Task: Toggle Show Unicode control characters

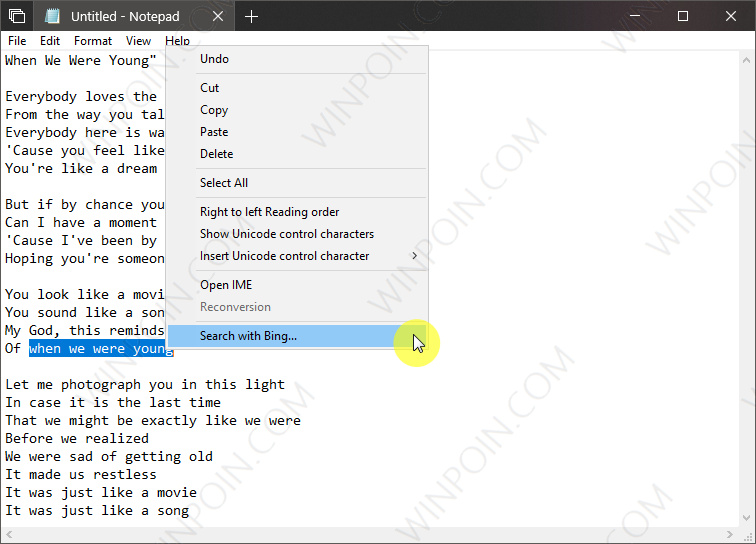Action: (x=297, y=234)
